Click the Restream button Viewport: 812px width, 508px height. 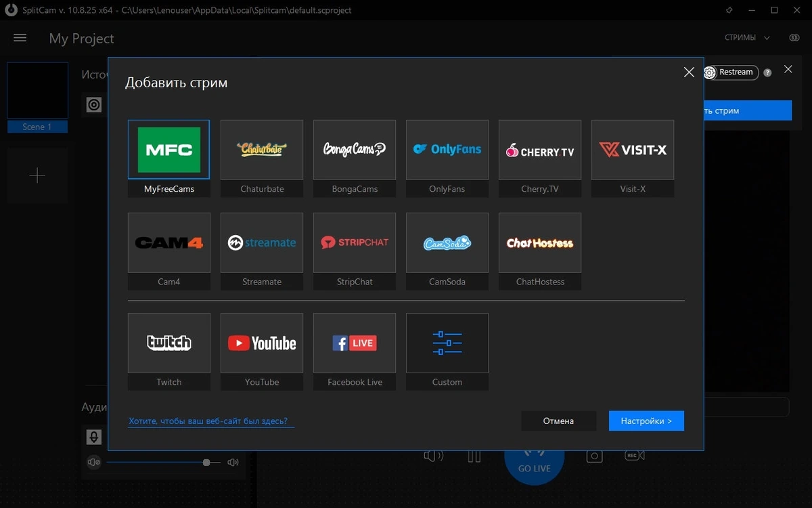tap(731, 72)
